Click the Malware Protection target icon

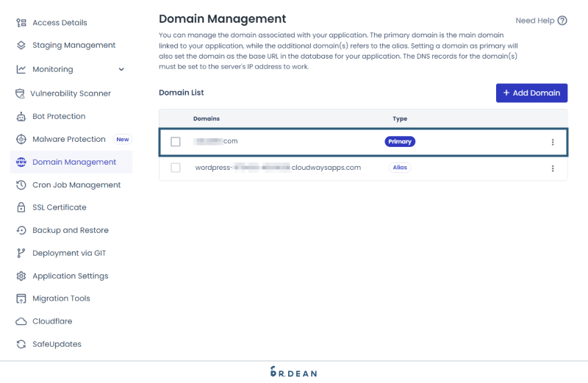coord(21,139)
